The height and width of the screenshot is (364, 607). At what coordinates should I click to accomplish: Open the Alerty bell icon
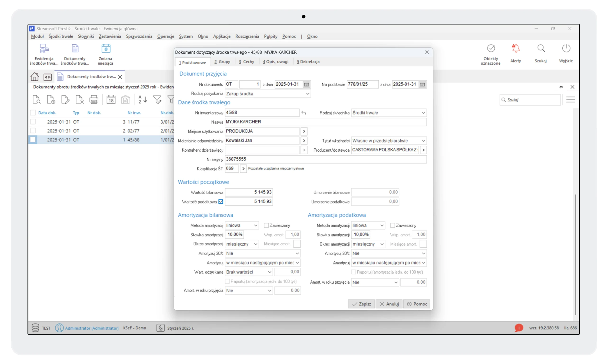515,49
